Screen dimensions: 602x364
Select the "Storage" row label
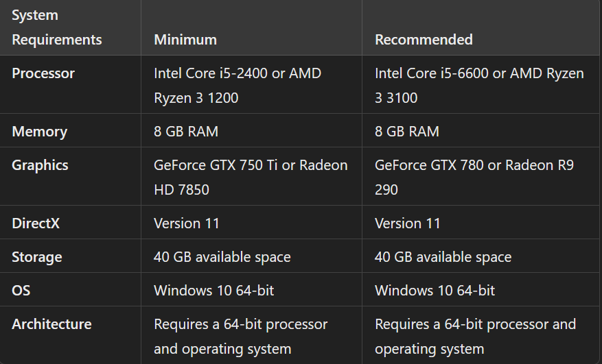tap(37, 257)
